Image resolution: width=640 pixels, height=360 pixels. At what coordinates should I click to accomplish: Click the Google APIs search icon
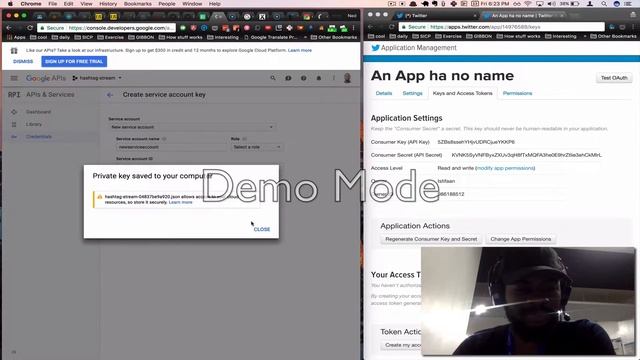tap(273, 78)
